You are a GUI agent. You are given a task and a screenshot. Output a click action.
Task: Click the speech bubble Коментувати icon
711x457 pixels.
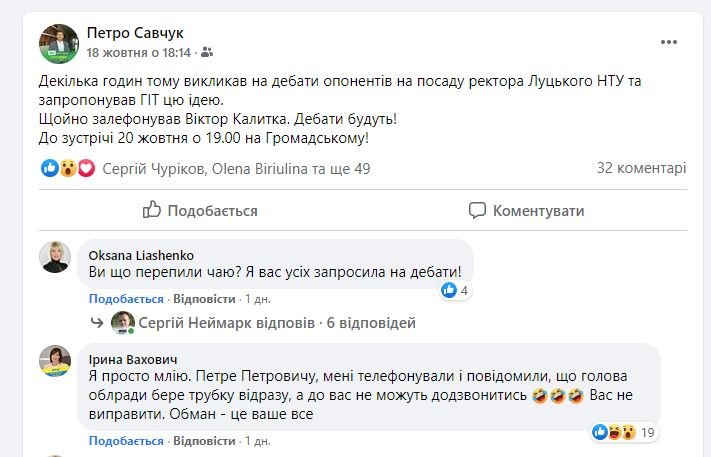(479, 210)
